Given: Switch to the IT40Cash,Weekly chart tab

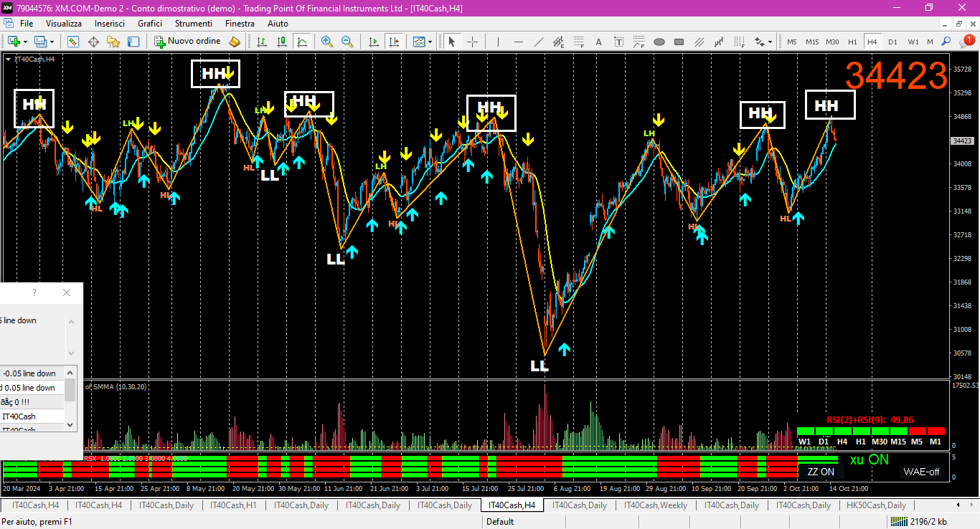Looking at the screenshot, I should (x=656, y=505).
